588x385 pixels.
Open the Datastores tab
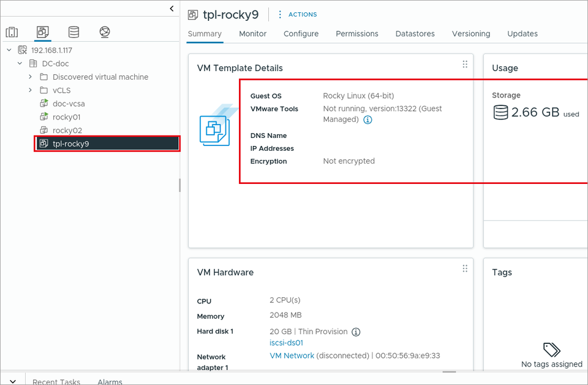coord(415,34)
